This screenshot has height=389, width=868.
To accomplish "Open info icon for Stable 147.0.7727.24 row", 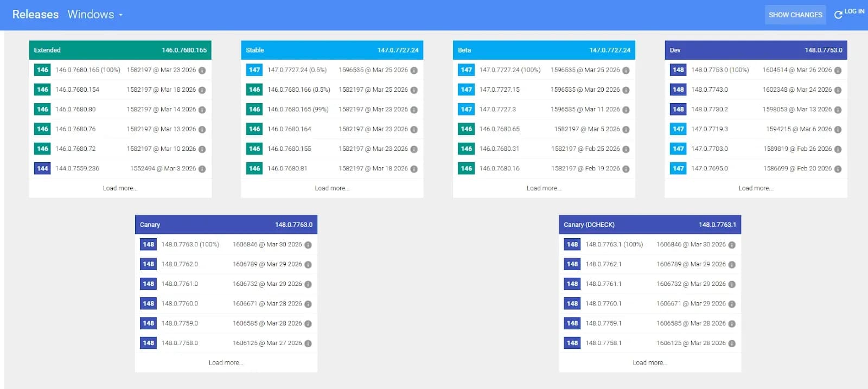I will pyautogui.click(x=414, y=71).
